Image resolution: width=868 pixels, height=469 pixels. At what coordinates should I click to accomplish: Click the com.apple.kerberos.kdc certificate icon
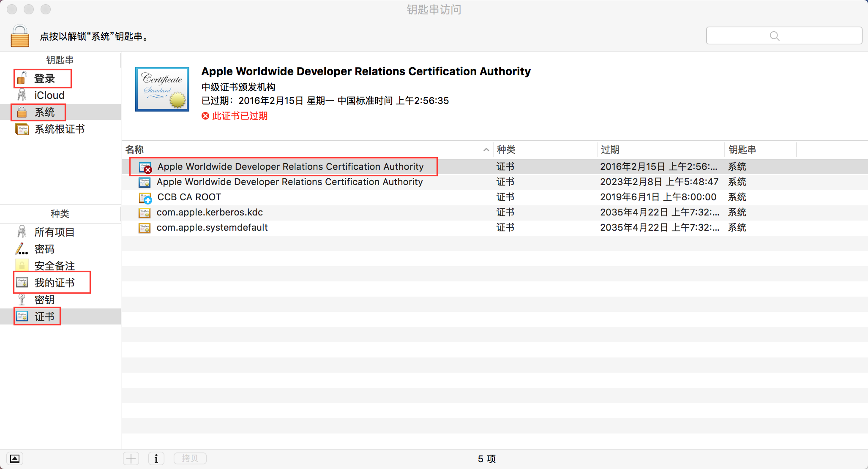145,213
